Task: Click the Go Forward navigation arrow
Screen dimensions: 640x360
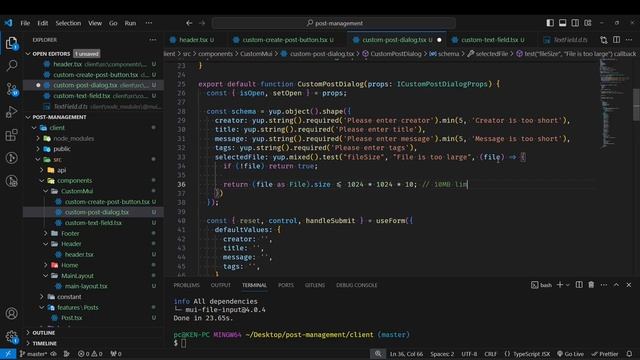Action: coord(202,23)
